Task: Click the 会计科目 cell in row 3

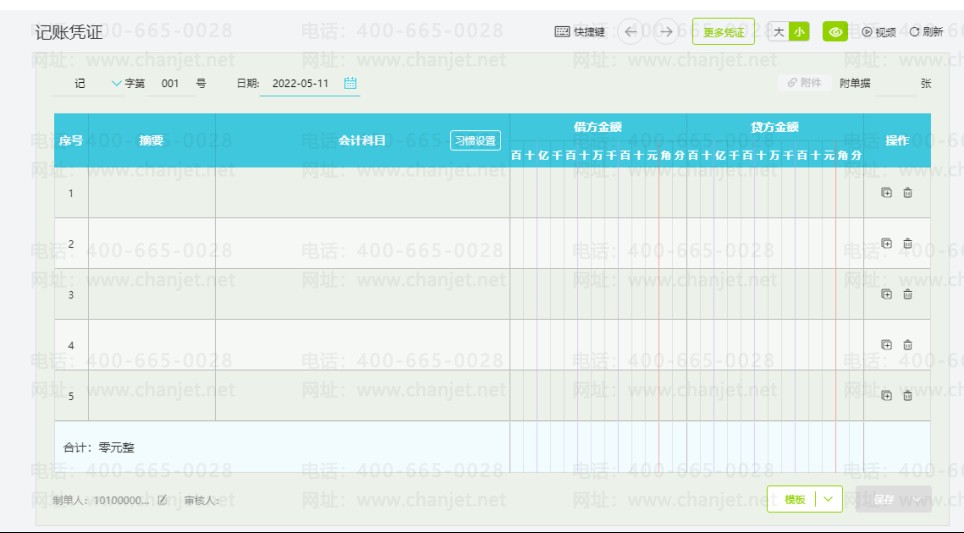Action: click(362, 294)
